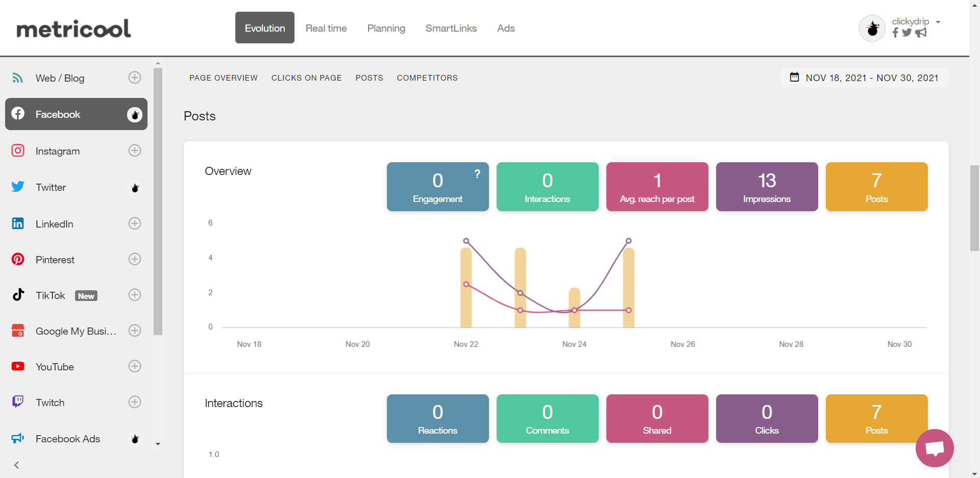Open the Ads tab

[x=506, y=28]
